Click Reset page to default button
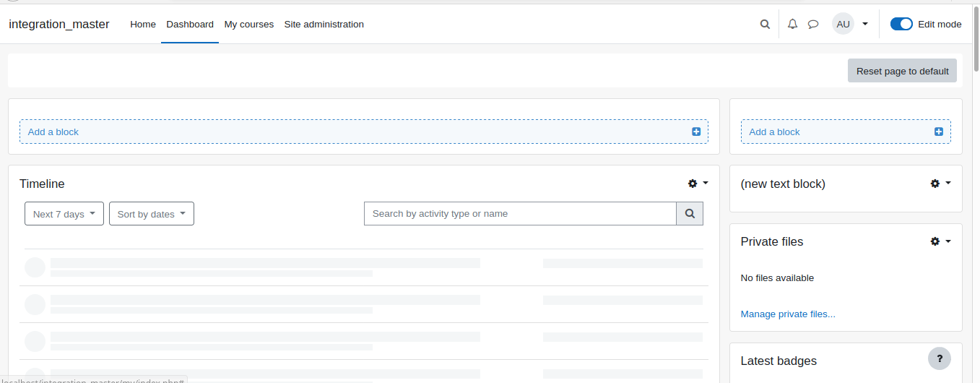The width and height of the screenshot is (980, 383). tap(902, 71)
